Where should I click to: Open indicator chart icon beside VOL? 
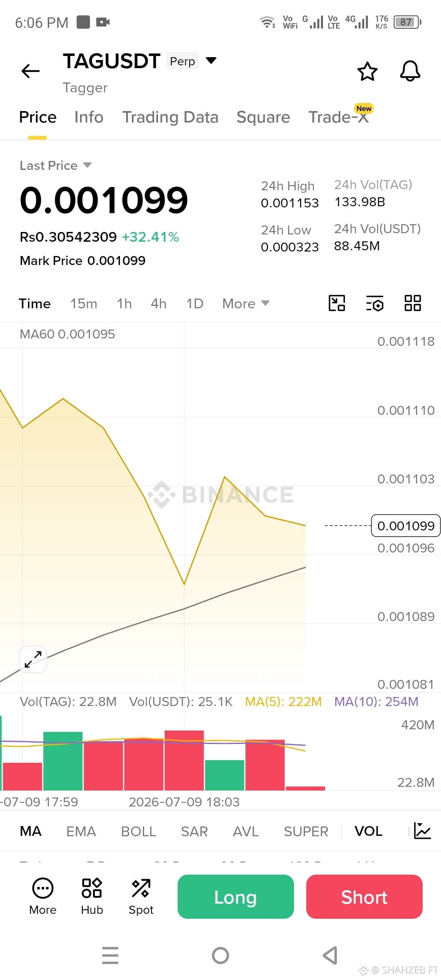422,831
